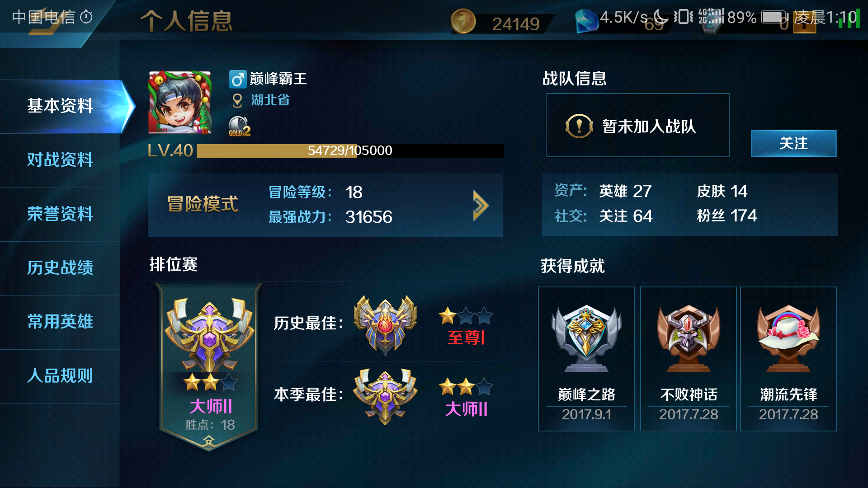Viewport: 868px width, 488px height.
Task: Open the 常用英雄 tab
Action: pyautogui.click(x=60, y=321)
